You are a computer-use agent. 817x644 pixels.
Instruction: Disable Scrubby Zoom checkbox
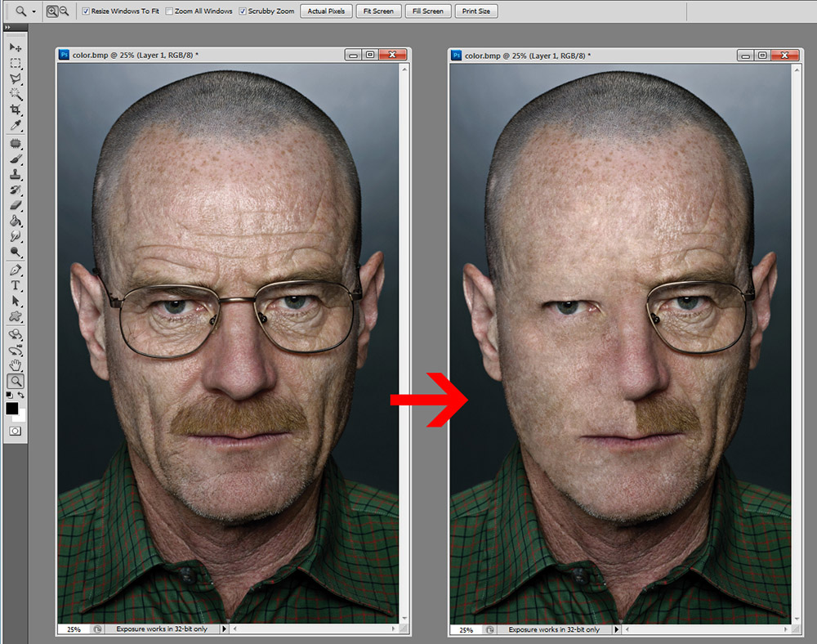pyautogui.click(x=243, y=11)
